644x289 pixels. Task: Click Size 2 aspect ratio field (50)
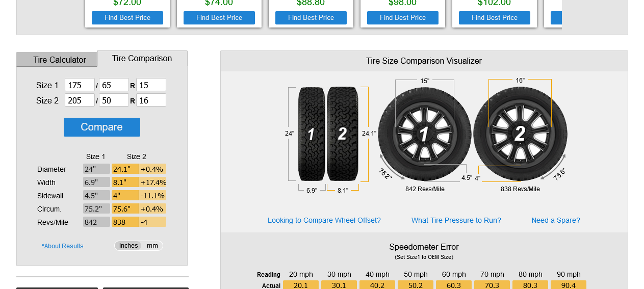tap(114, 100)
